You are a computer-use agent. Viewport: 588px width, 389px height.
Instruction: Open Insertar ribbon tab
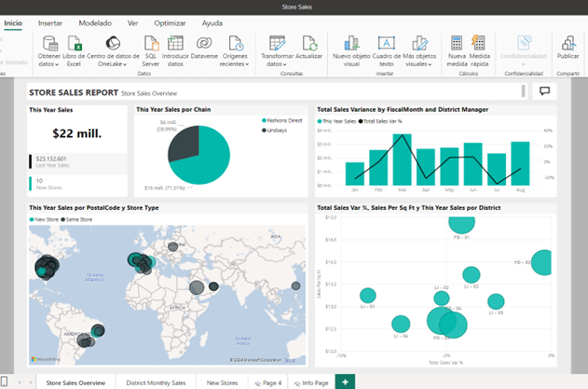pyautogui.click(x=50, y=23)
